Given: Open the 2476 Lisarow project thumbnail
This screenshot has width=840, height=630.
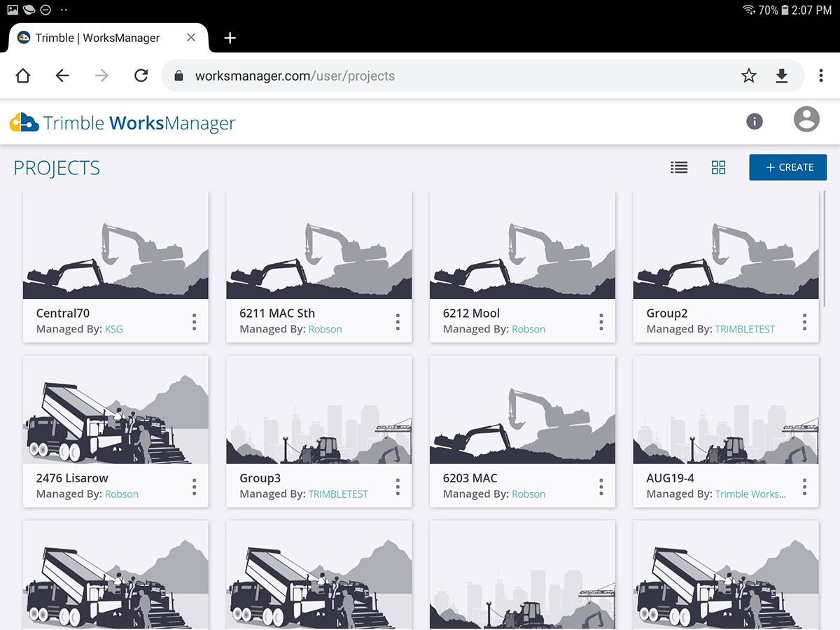Looking at the screenshot, I should 115,409.
